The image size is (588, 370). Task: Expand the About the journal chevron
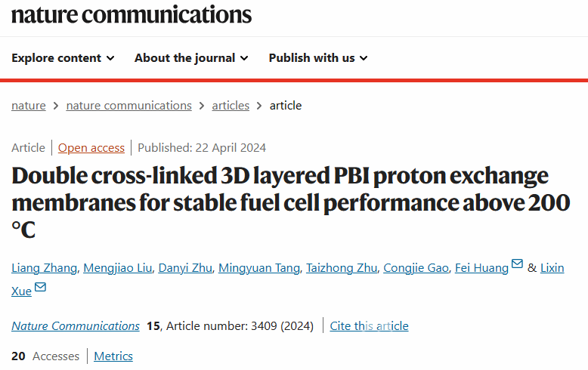coord(244,58)
